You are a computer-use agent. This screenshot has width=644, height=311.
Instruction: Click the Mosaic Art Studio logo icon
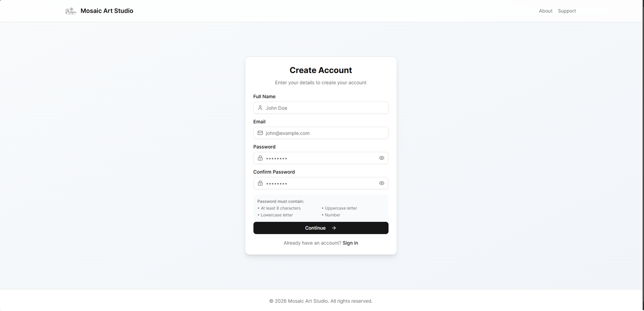click(x=70, y=11)
